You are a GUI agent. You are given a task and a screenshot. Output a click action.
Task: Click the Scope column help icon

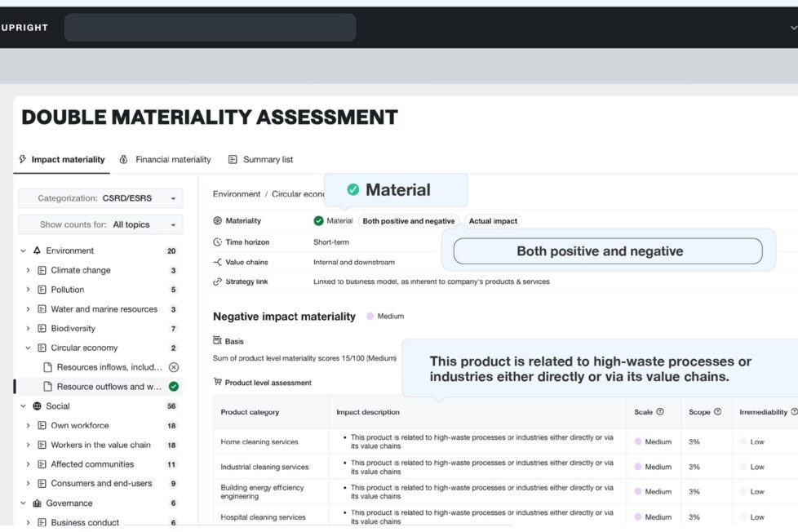pyautogui.click(x=717, y=412)
